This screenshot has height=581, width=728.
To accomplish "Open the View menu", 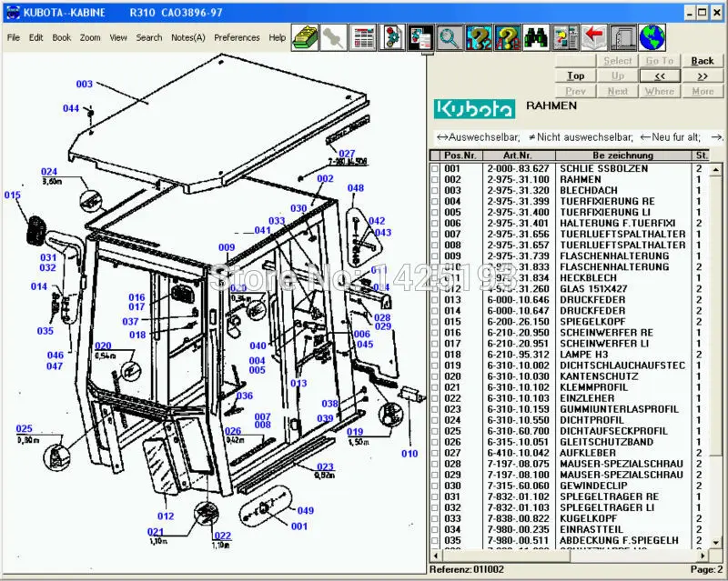I will [x=118, y=37].
